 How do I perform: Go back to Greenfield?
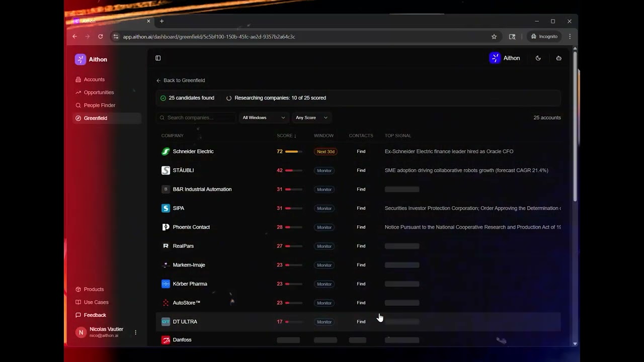181,80
